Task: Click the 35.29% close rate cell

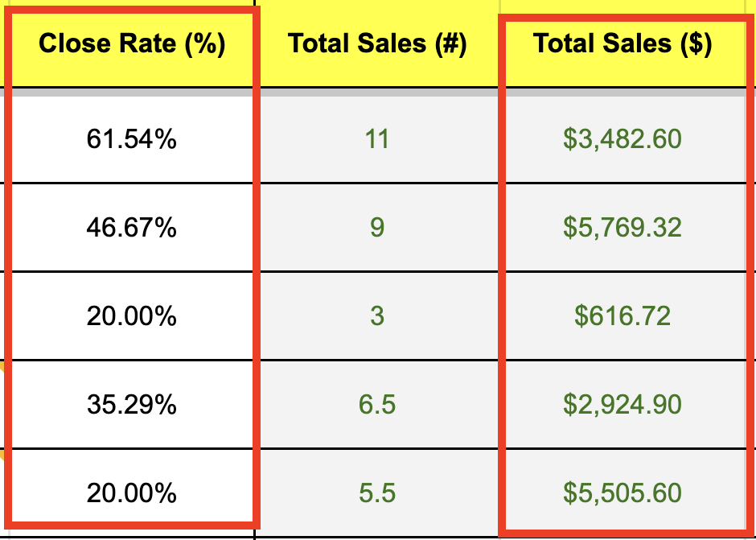Action: click(131, 404)
